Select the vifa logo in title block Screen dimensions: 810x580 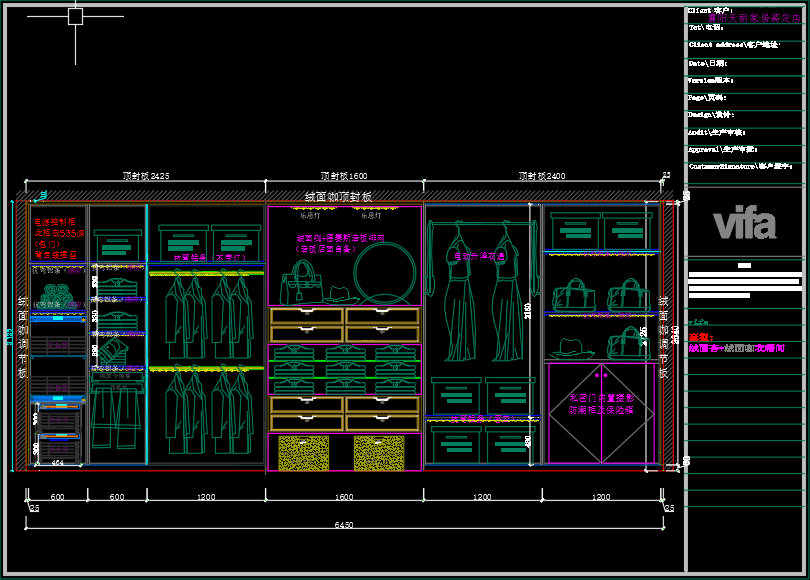744,222
